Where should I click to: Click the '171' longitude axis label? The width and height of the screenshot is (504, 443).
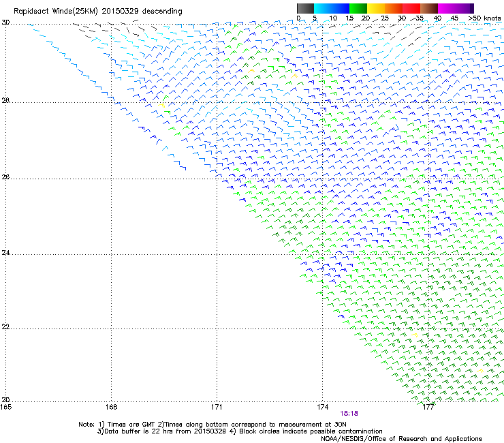click(217, 407)
